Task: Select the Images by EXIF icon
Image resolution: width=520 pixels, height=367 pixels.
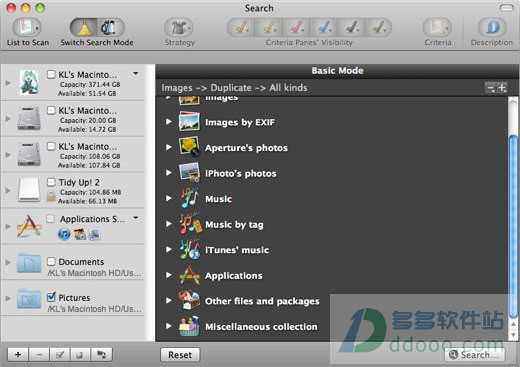Action: click(189, 121)
